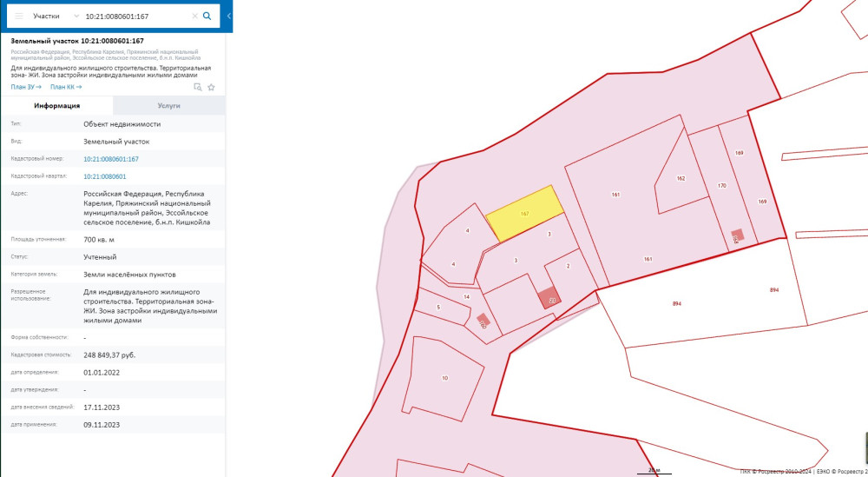Click the magnifier search icon
Image resolution: width=868 pixels, height=477 pixels.
coord(207,17)
